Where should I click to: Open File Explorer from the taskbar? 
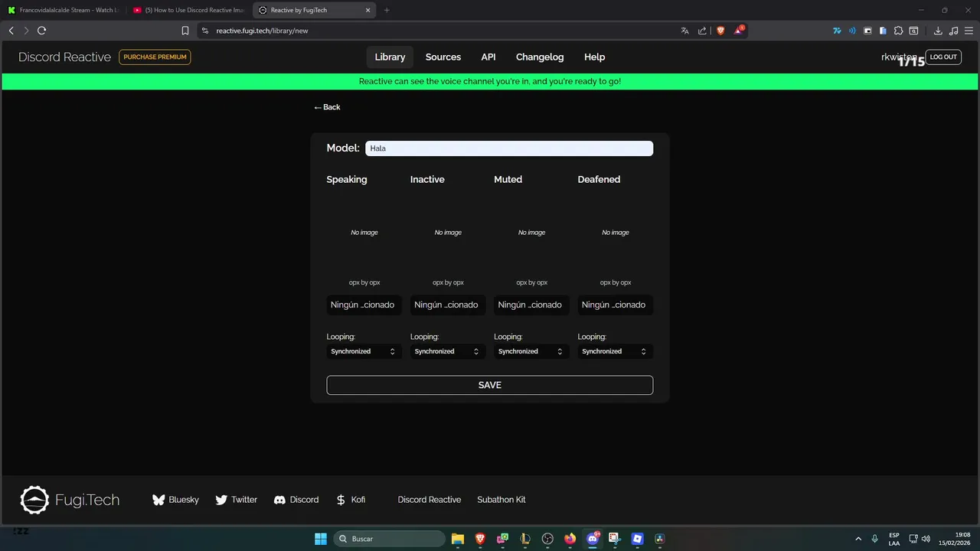pyautogui.click(x=457, y=539)
